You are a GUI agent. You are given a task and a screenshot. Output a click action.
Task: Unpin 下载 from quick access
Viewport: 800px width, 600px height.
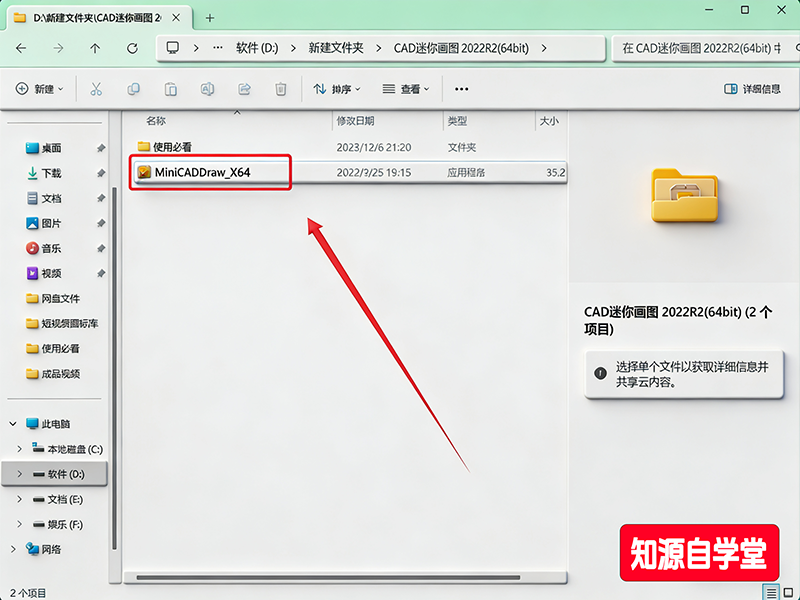[x=99, y=175]
